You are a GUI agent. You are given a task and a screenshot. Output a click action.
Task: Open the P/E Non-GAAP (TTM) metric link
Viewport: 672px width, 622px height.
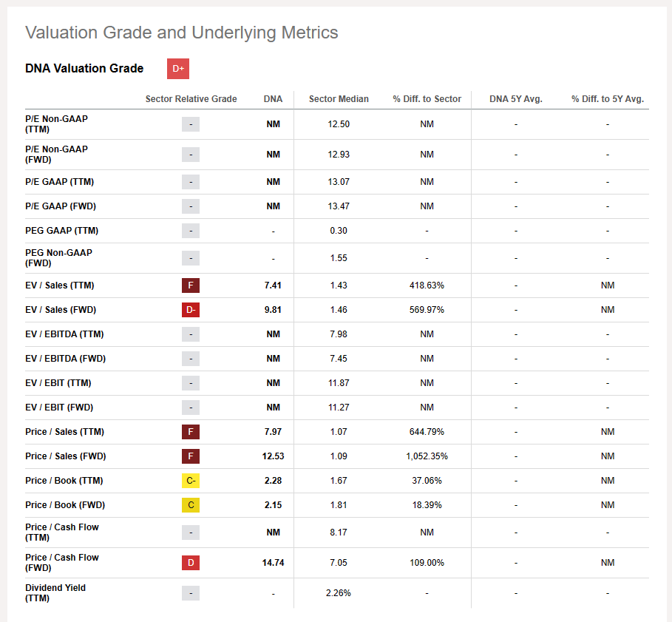(x=56, y=124)
